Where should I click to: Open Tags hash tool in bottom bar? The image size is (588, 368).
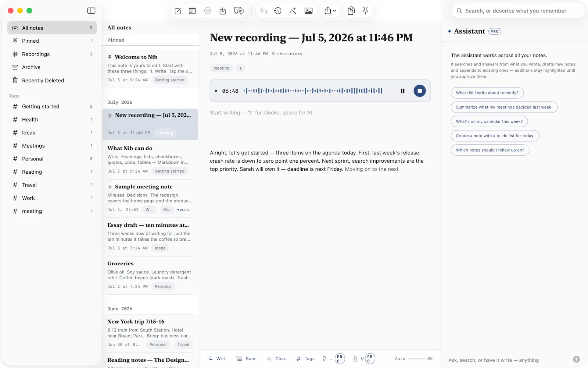click(306, 359)
